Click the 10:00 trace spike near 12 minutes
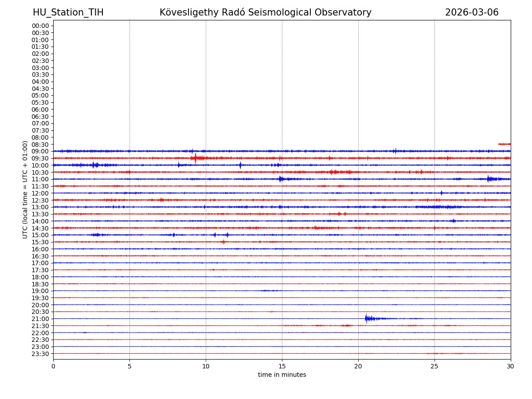Viewport: 532px width, 399px height. (240, 165)
